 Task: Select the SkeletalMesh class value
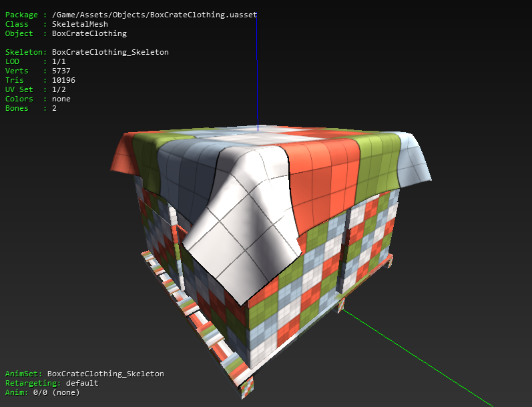tap(80, 24)
